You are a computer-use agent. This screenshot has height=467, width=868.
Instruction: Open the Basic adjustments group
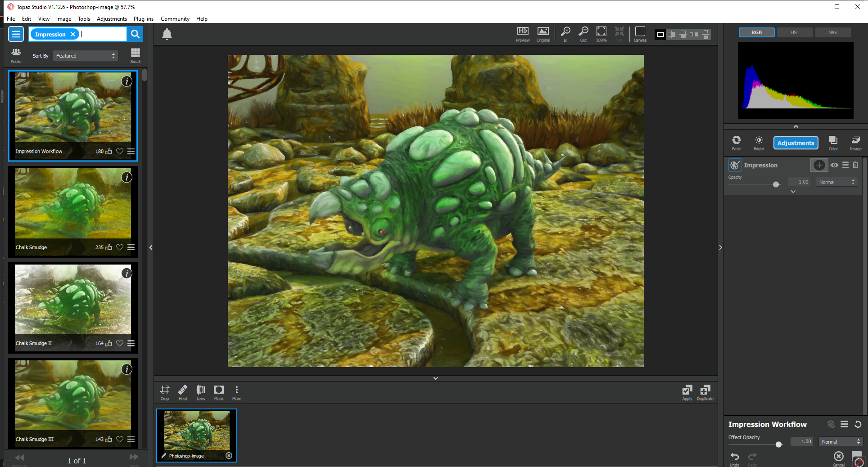click(737, 143)
